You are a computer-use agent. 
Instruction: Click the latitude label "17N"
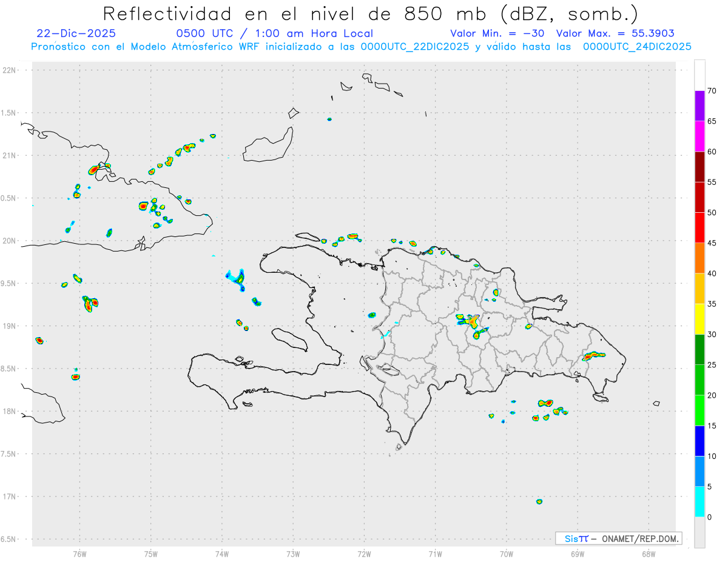point(10,497)
